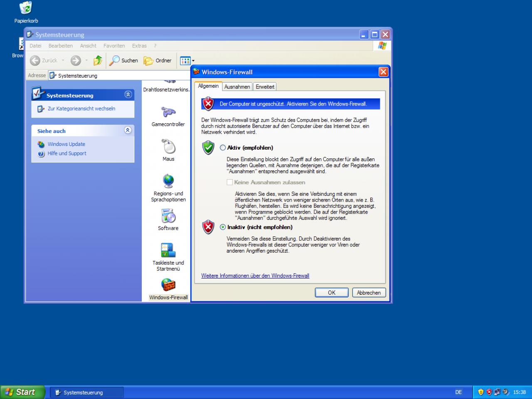Click the Zurück back arrow button
This screenshot has width=532, height=399.
[x=35, y=61]
